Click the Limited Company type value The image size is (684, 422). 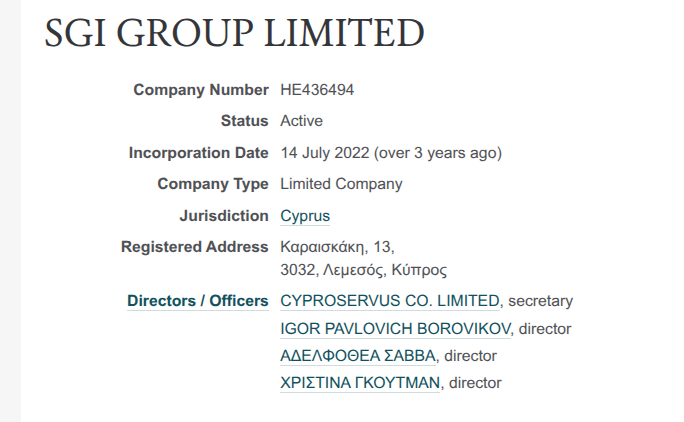point(341,184)
